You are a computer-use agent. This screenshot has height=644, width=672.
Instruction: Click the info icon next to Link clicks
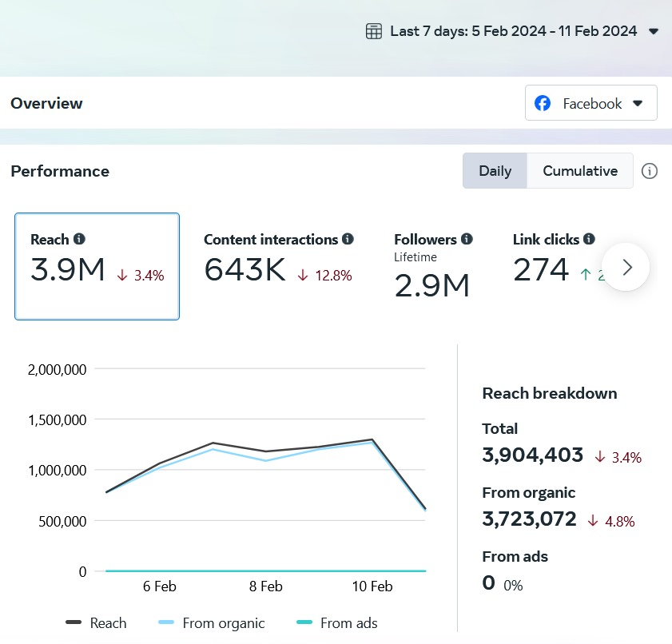[x=589, y=239]
